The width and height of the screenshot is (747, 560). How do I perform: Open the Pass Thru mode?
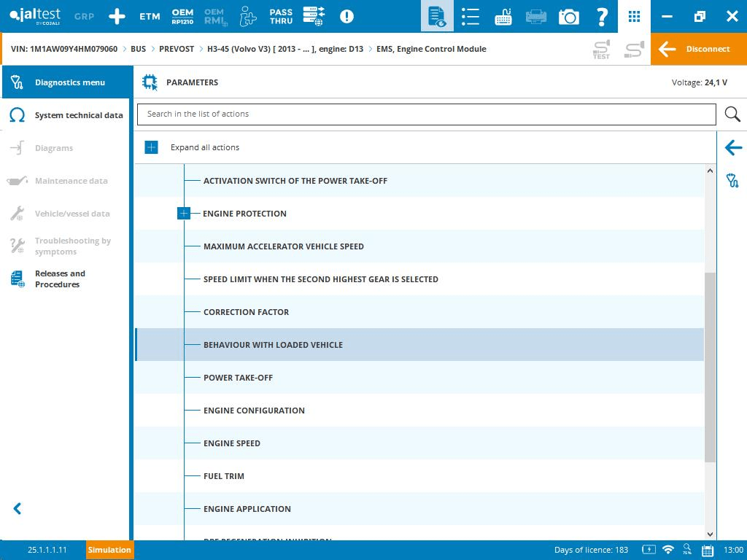[281, 16]
